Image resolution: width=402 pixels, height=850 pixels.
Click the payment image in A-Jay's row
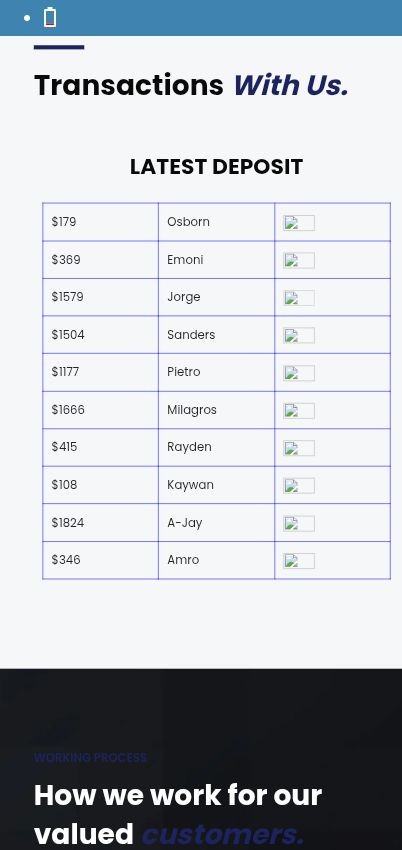coord(299,523)
